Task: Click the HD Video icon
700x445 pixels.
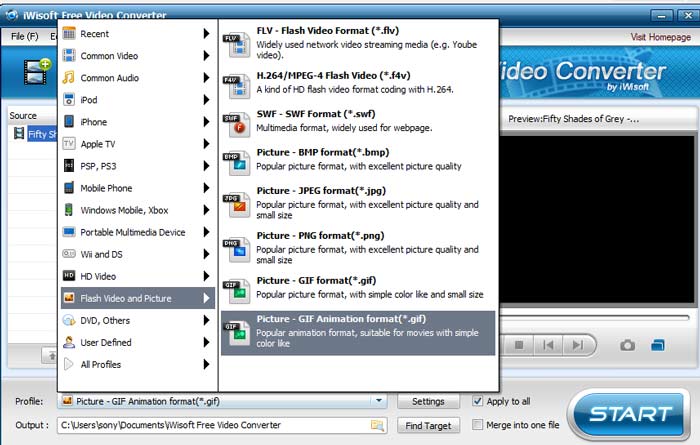Action: 69,276
